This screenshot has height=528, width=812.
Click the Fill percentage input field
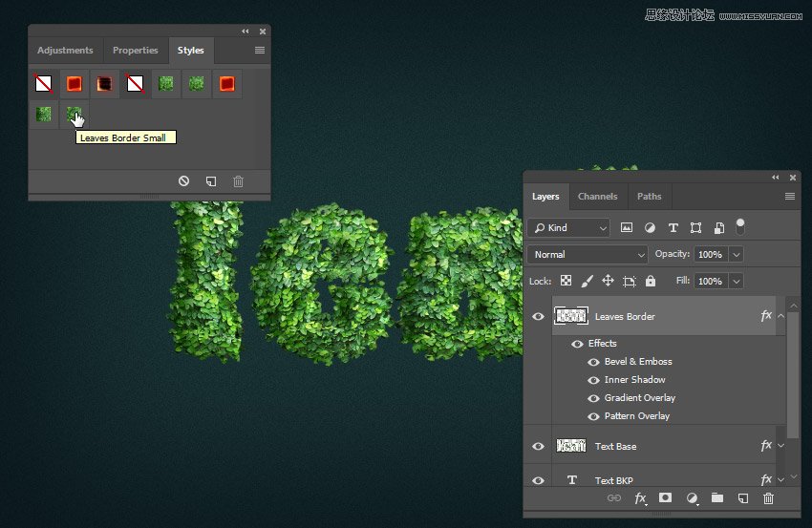point(710,282)
